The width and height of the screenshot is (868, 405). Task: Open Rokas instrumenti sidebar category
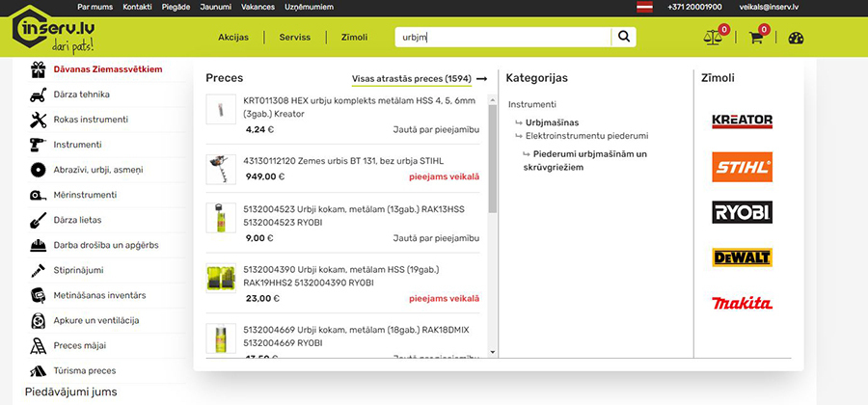click(91, 120)
